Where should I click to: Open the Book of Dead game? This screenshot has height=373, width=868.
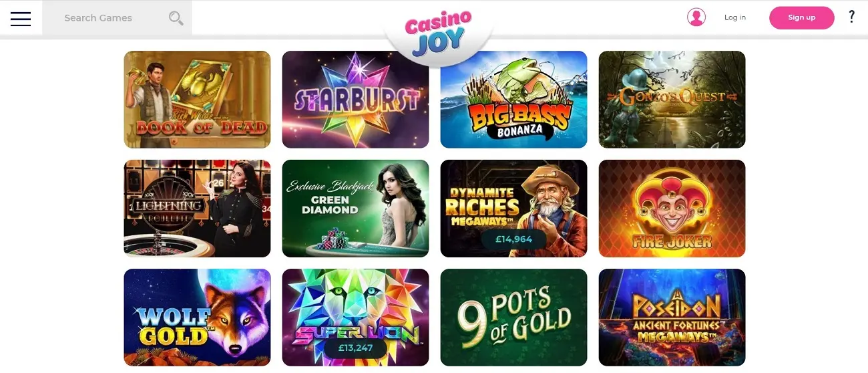point(197,100)
